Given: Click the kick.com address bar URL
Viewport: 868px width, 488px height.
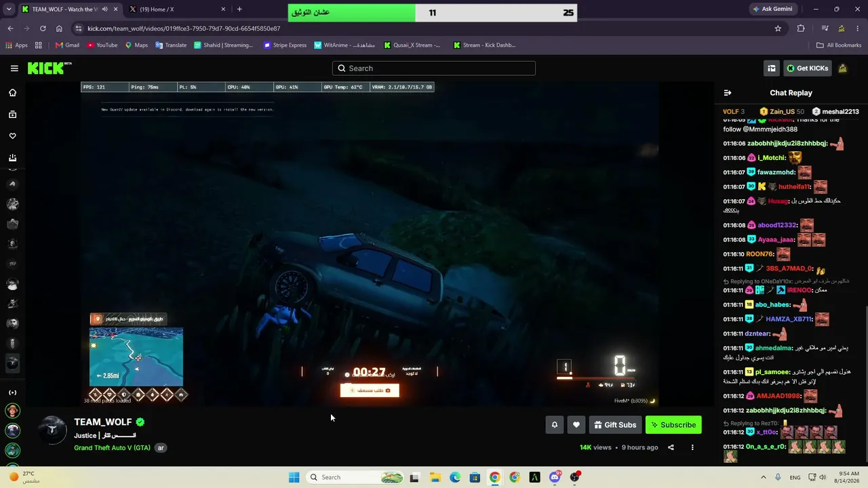Looking at the screenshot, I should [184, 28].
